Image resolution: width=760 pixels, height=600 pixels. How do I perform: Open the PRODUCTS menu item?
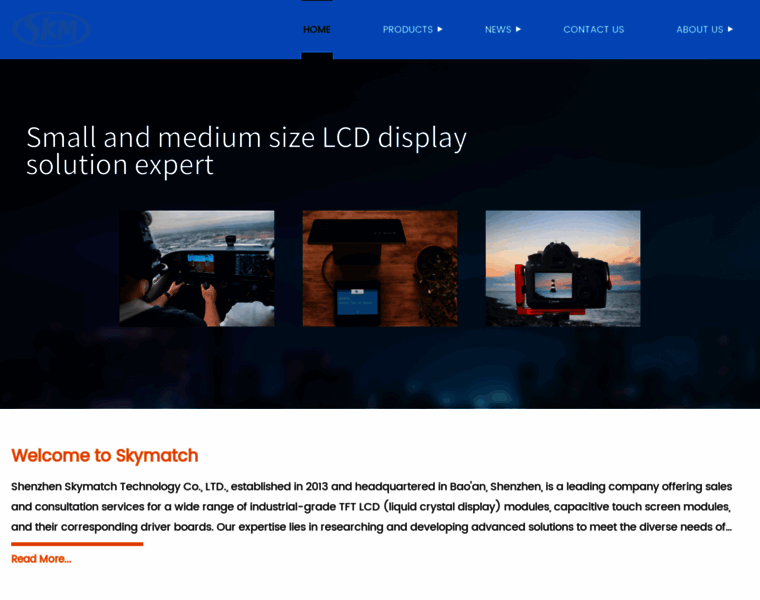[408, 30]
